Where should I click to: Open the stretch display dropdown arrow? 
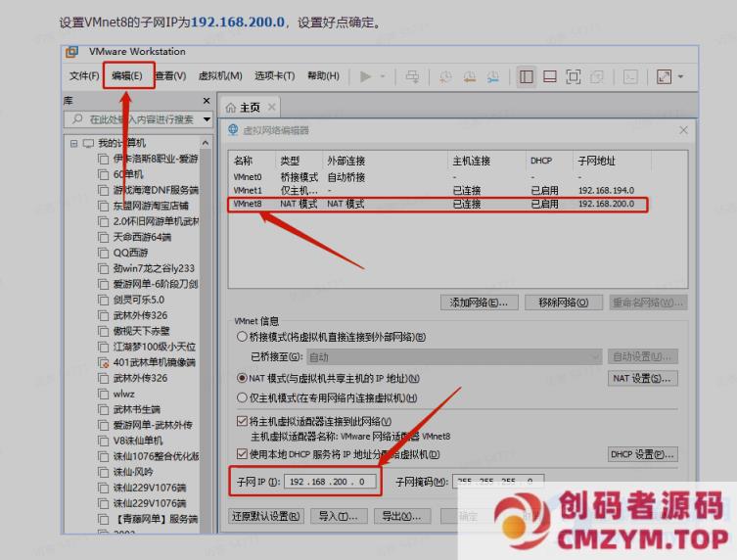click(x=680, y=76)
